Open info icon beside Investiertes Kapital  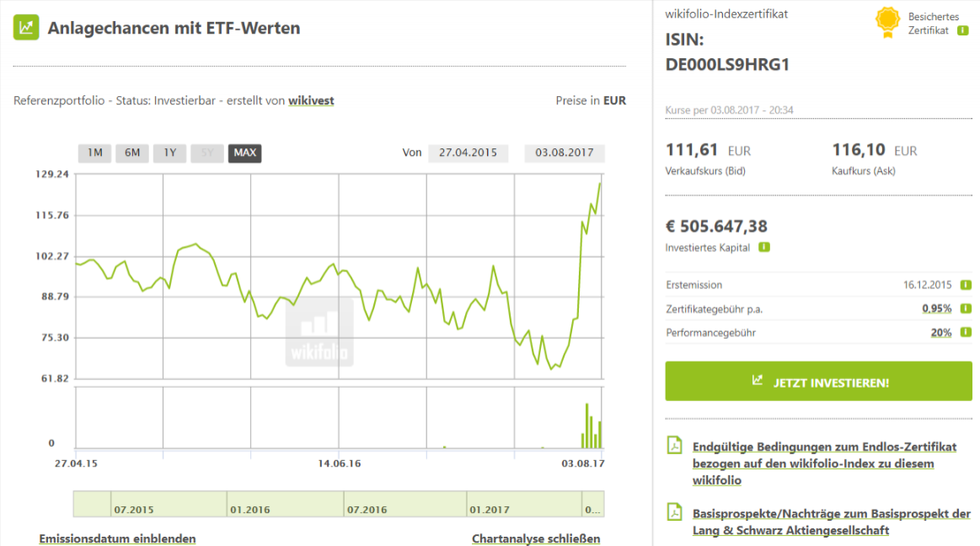click(x=763, y=247)
